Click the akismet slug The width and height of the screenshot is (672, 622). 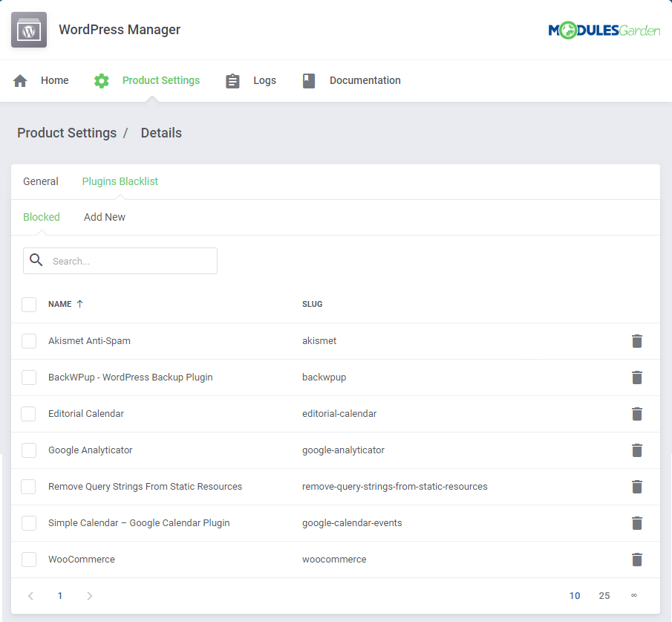[x=319, y=341]
